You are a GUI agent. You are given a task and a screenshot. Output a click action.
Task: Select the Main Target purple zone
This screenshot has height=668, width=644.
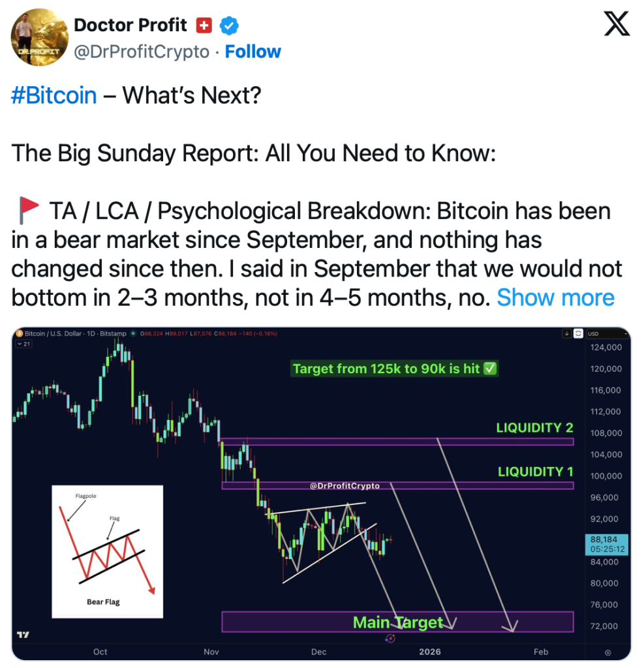pos(294,622)
